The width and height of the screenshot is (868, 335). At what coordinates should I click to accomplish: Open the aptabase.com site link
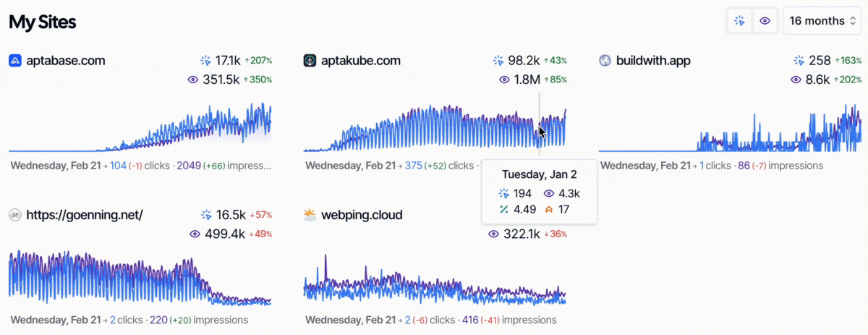click(66, 61)
